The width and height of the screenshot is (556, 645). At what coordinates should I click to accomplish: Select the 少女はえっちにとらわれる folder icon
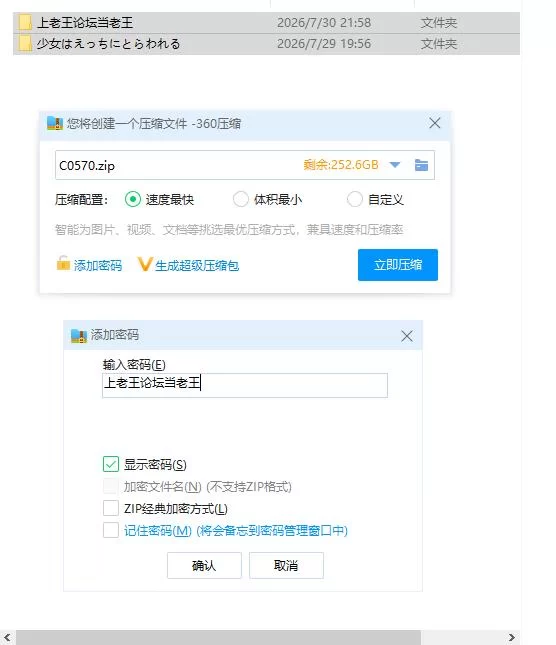(25, 43)
